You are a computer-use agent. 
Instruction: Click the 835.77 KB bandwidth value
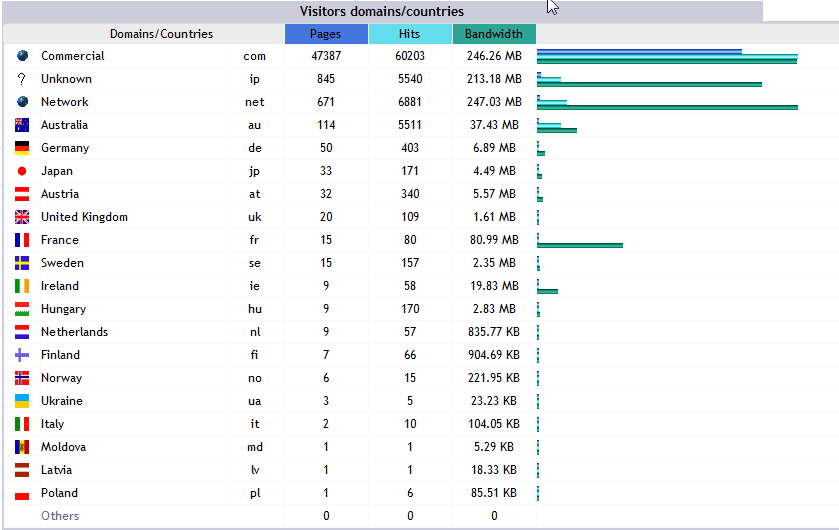494,332
